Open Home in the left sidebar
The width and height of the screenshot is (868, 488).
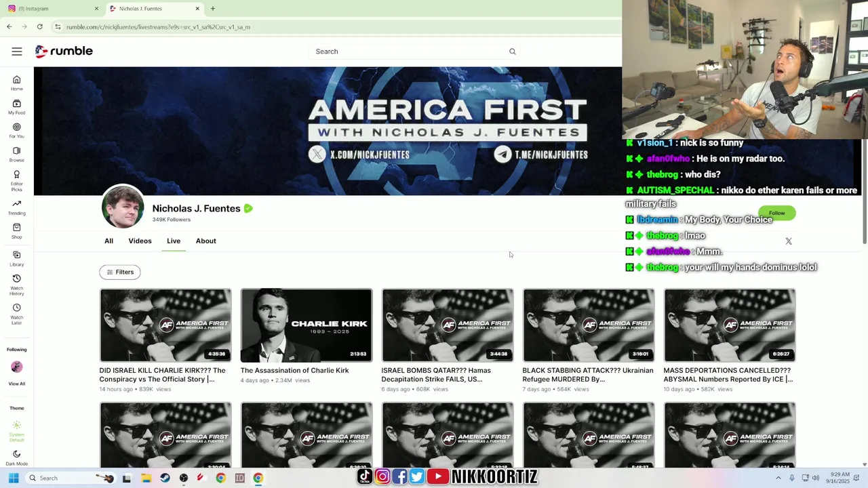(x=16, y=83)
